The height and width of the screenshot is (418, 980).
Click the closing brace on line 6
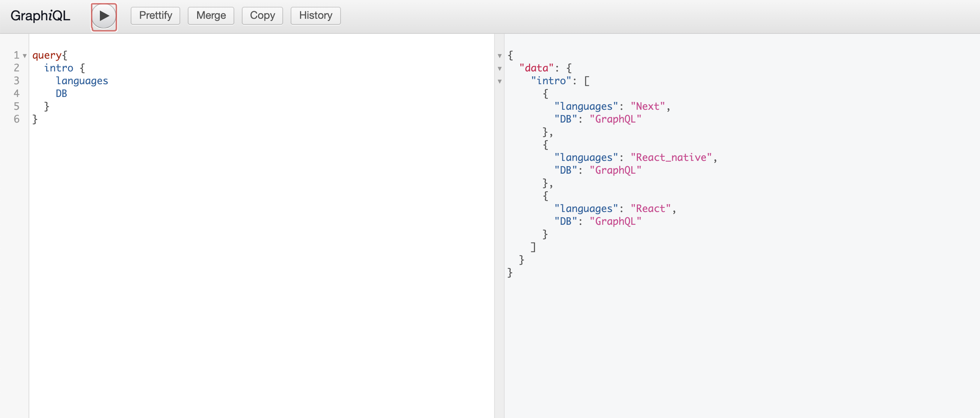point(35,120)
